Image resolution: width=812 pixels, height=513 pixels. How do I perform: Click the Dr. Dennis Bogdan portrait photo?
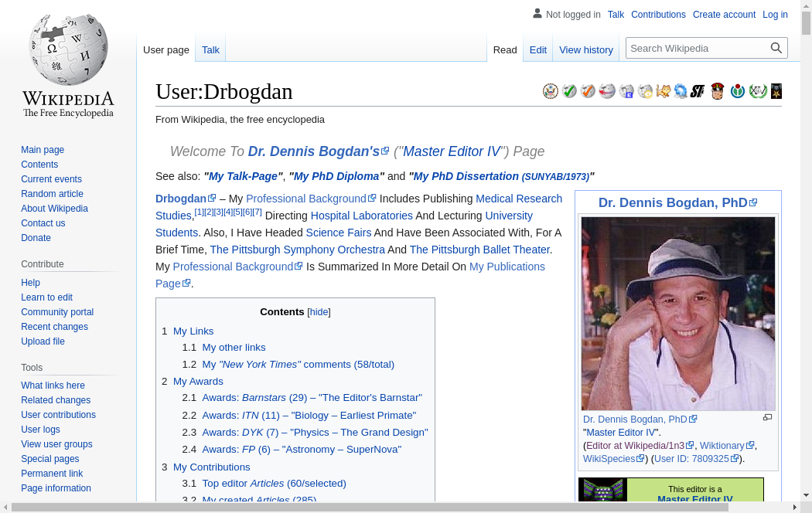[678, 314]
